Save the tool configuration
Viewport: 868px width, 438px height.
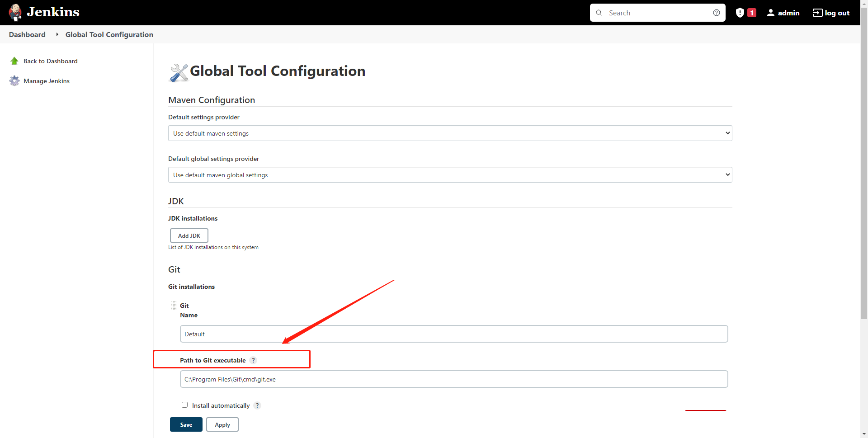pos(186,424)
